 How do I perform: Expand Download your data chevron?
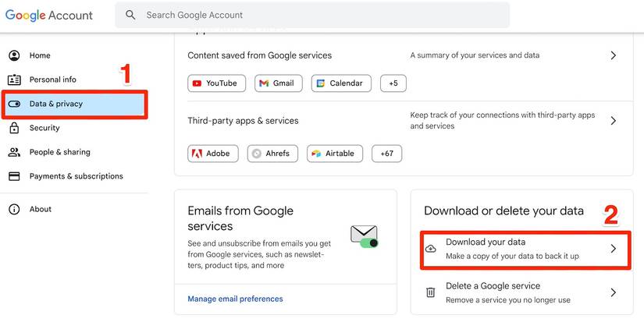614,249
